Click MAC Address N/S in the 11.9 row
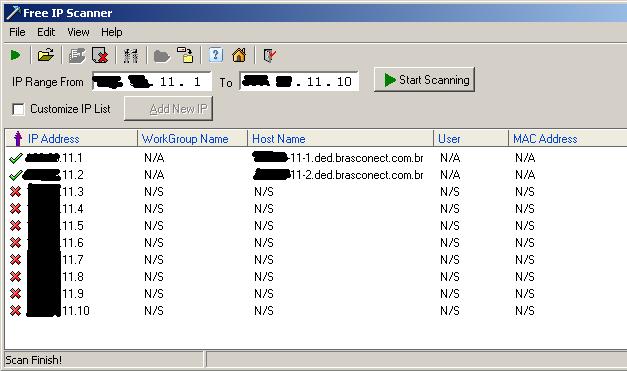This screenshot has height=371, width=627. click(x=525, y=294)
